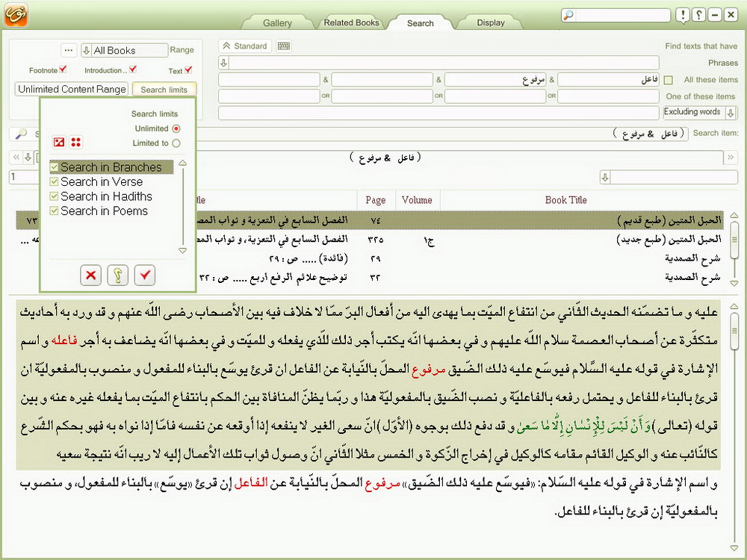
Task: Select result row الحبل المتين (طبع قديم)
Action: 370,220
